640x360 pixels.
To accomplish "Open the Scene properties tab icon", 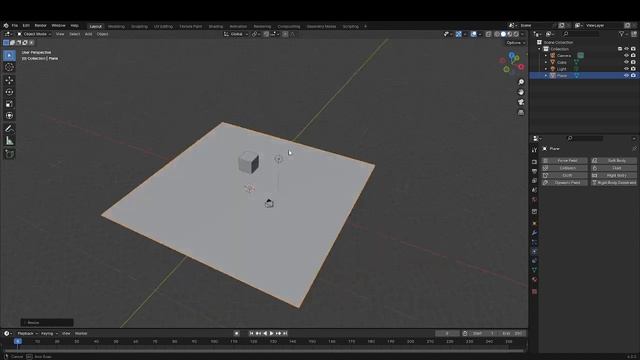I will click(534, 190).
